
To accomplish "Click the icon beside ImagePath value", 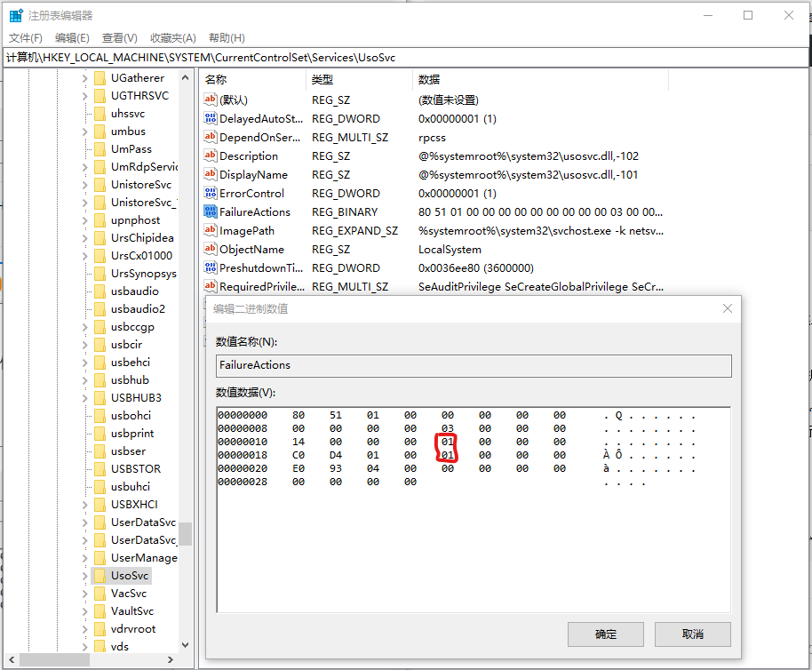I will pos(211,230).
